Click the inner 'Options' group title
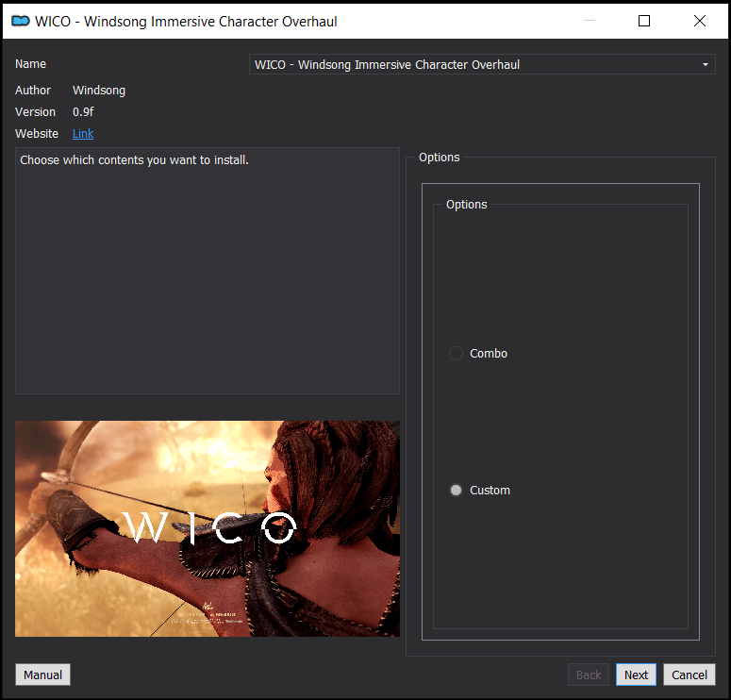Image resolution: width=731 pixels, height=700 pixels. (466, 205)
